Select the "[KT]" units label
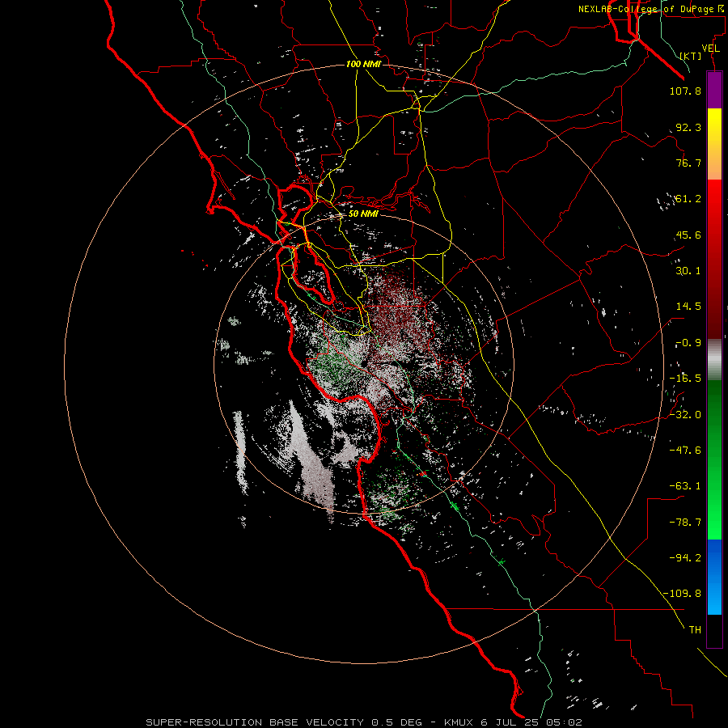Image resolution: width=728 pixels, height=728 pixels. 691,56
